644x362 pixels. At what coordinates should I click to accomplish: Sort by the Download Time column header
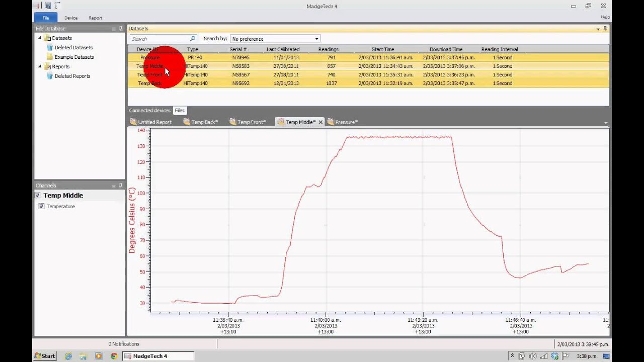click(x=446, y=49)
